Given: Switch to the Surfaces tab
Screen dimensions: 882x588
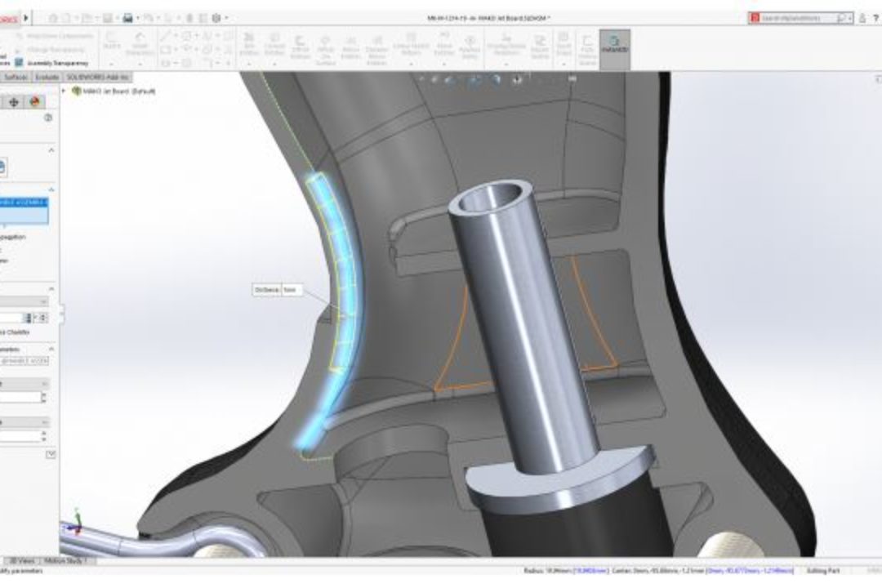Looking at the screenshot, I should pos(16,77).
